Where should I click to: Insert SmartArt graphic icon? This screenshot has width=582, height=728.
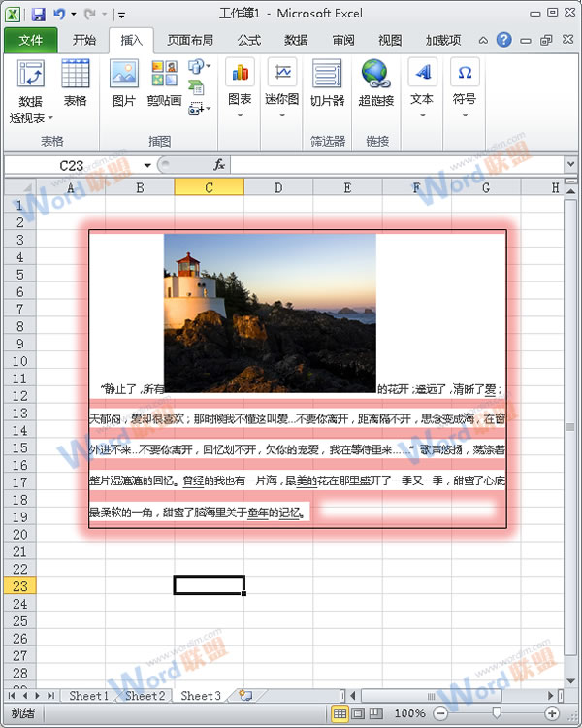point(196,86)
